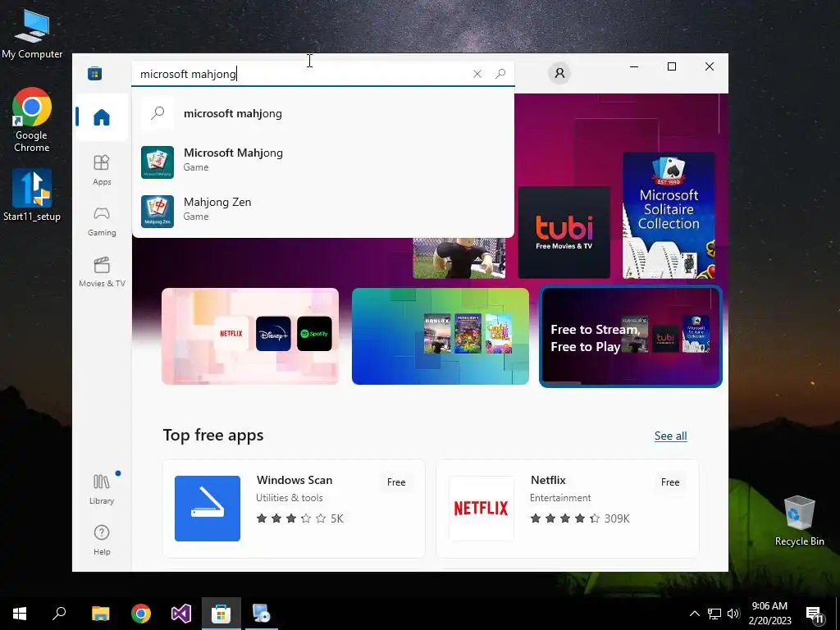The height and width of the screenshot is (630, 840).
Task: Click the Microsoft Mahjong app icon
Action: click(x=157, y=162)
